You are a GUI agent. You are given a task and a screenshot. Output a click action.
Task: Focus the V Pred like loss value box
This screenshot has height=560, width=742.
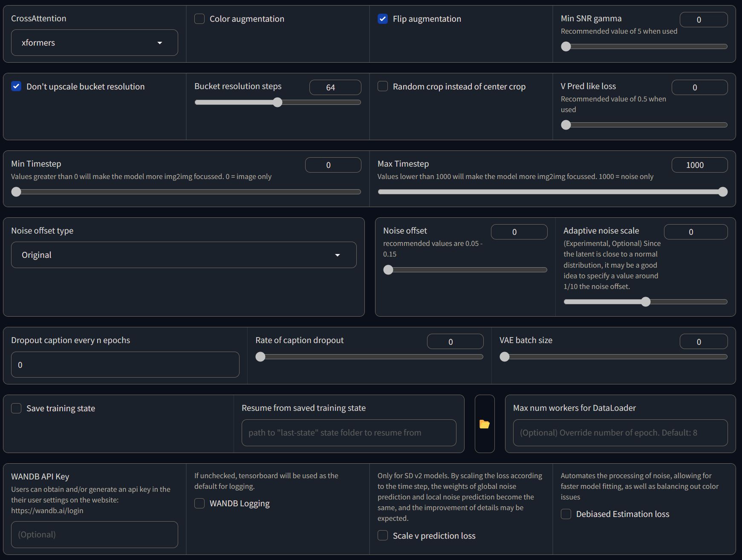pos(699,87)
